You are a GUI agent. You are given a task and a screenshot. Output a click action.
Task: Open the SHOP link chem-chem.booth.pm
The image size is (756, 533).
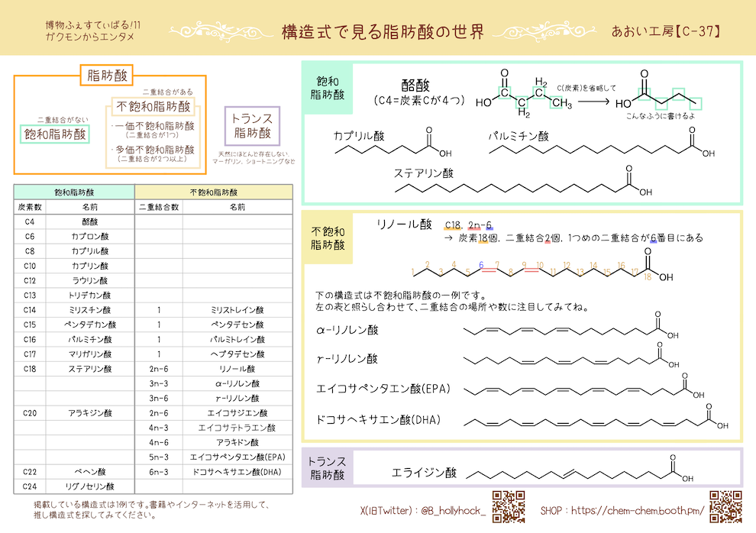tap(622, 510)
